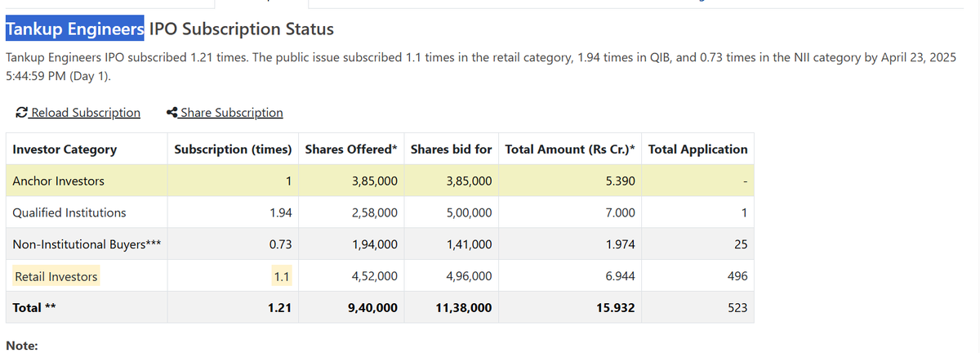Click the 1.21 total subscription value
Image resolution: width=980 pixels, height=353 pixels.
click(x=280, y=308)
